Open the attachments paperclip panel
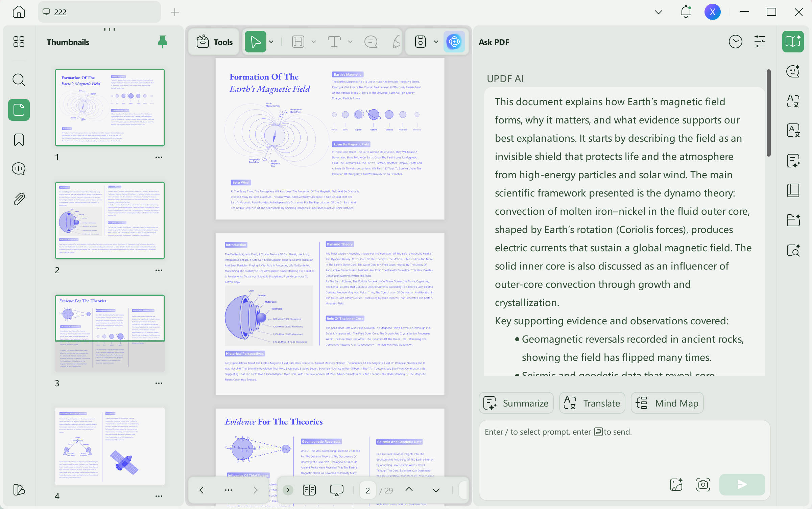The width and height of the screenshot is (812, 509). 19,199
